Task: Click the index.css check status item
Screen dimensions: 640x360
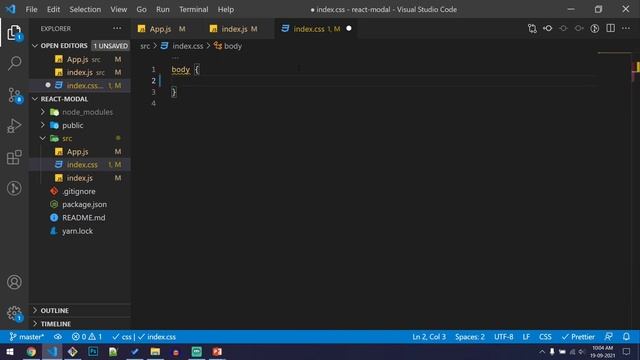Action: point(157,337)
